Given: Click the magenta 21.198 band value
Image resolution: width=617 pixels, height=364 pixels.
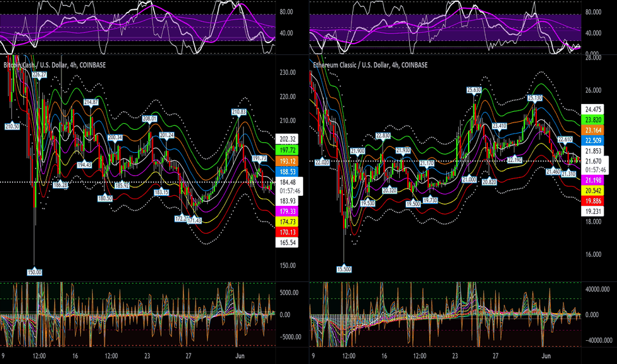Looking at the screenshot, I should tap(593, 180).
